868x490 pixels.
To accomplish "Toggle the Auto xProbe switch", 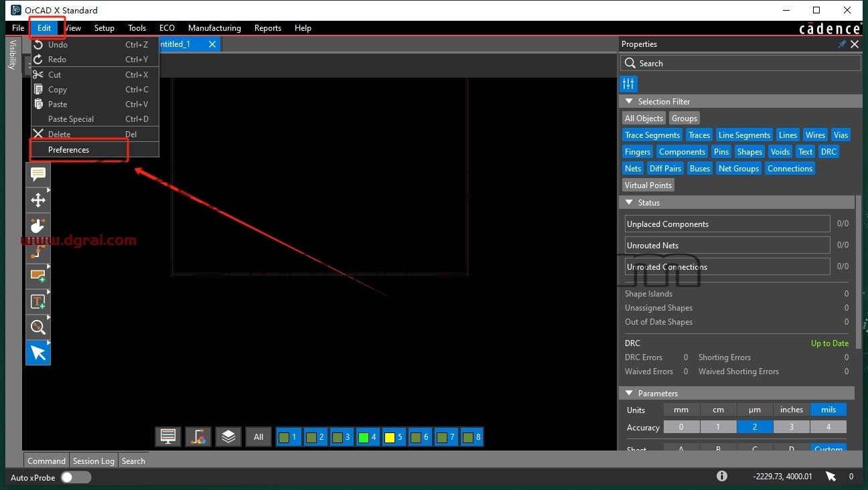I will pos(76,477).
